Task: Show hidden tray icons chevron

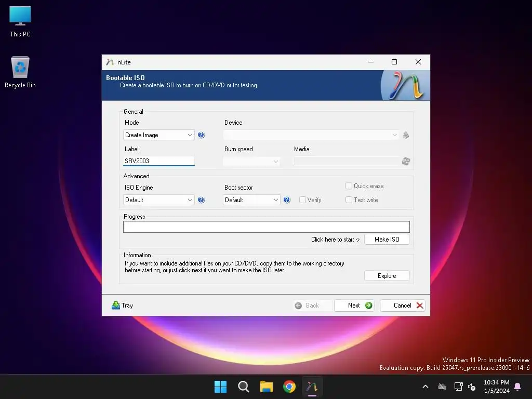Action: pyautogui.click(x=425, y=387)
